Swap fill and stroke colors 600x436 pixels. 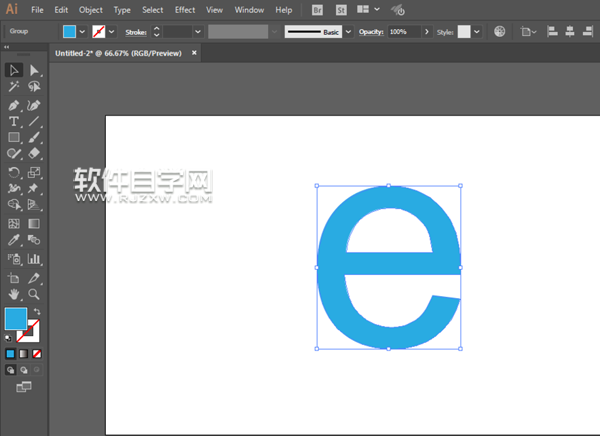(x=37, y=311)
